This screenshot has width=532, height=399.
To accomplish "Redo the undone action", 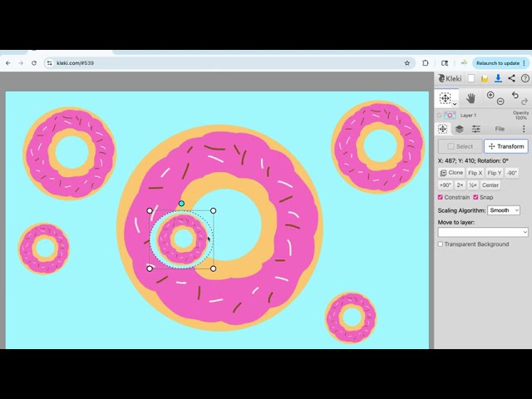I will click(x=525, y=101).
